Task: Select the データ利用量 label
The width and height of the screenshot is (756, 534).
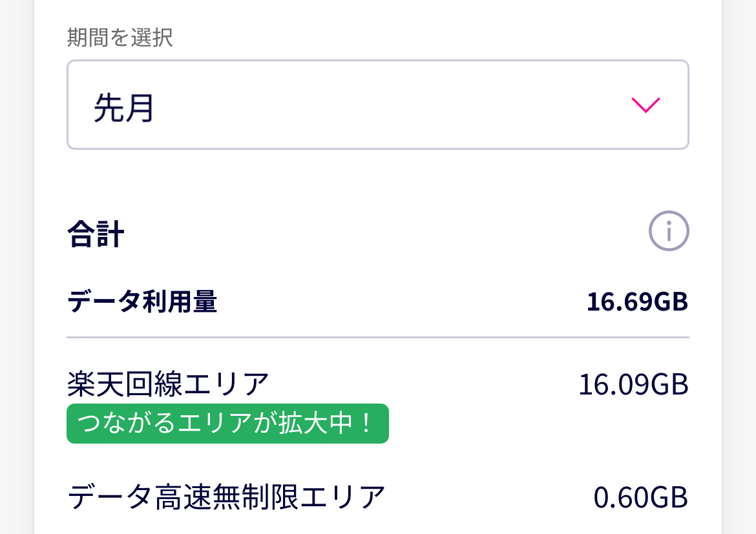Action: [x=142, y=302]
